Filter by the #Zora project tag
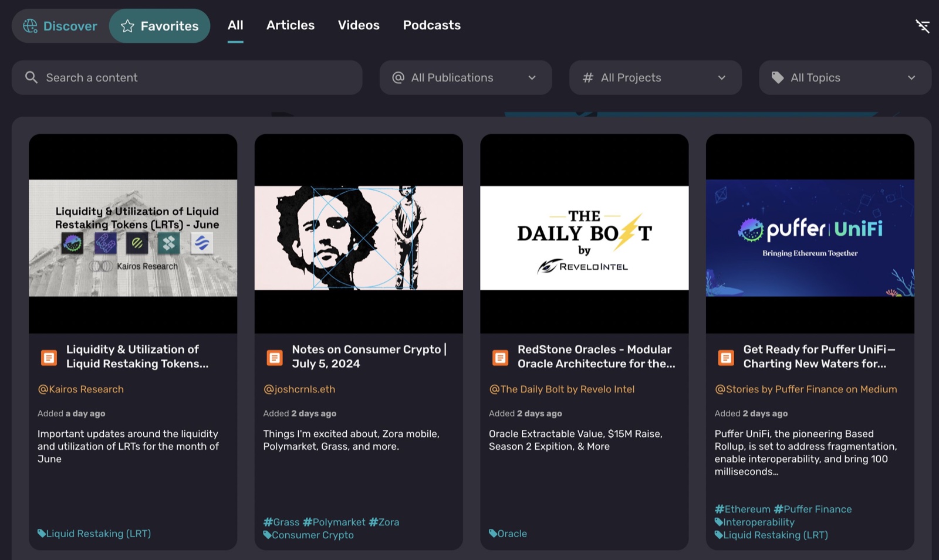 click(x=384, y=522)
